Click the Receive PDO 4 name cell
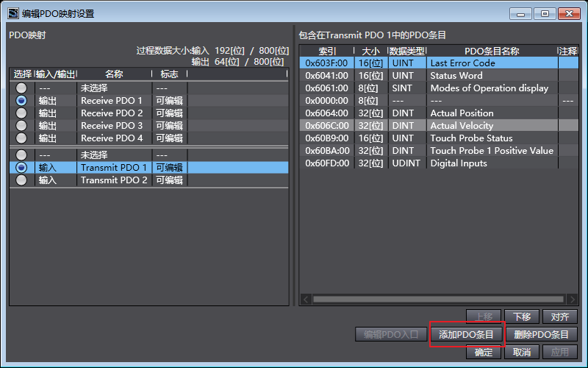Screen dimensions: 588x368 [x=115, y=138]
